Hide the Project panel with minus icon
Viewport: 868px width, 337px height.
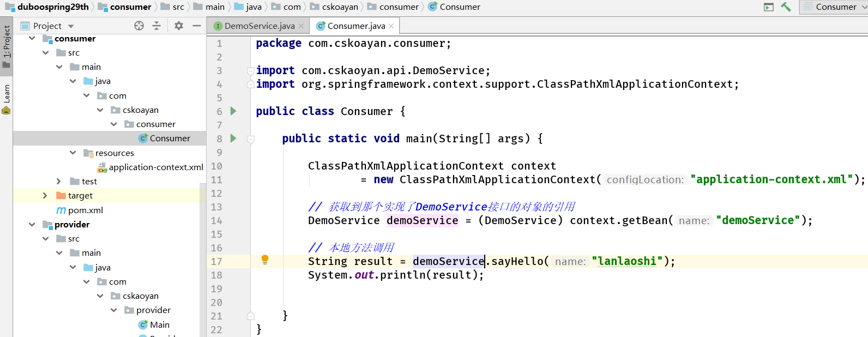click(197, 26)
